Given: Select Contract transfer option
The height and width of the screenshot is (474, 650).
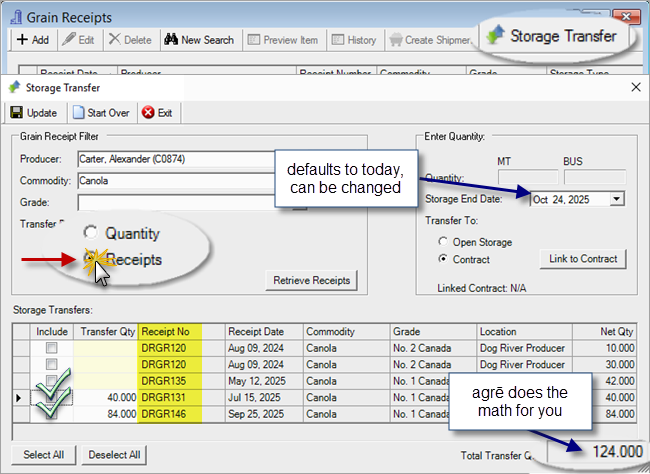Looking at the screenshot, I should click(443, 259).
